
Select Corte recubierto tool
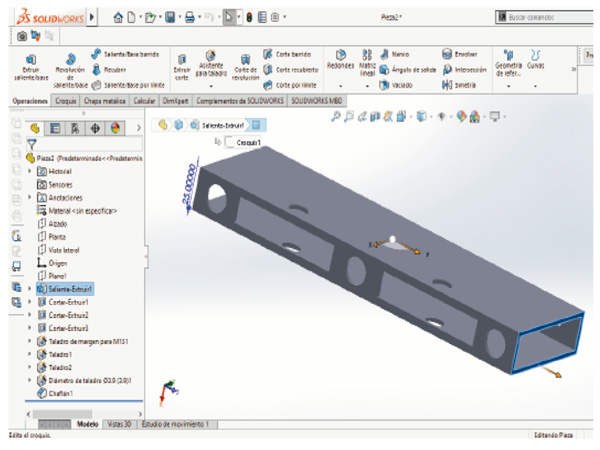pos(291,70)
